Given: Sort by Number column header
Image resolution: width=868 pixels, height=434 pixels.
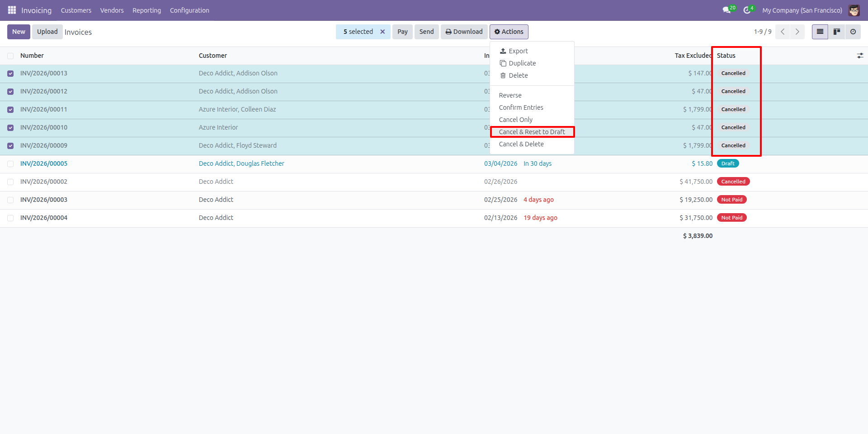Looking at the screenshot, I should coord(32,56).
